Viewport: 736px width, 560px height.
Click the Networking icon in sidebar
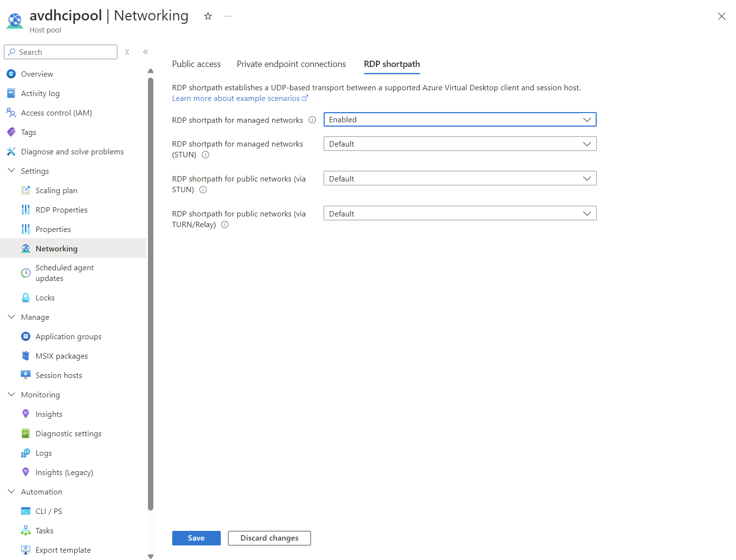click(x=26, y=248)
